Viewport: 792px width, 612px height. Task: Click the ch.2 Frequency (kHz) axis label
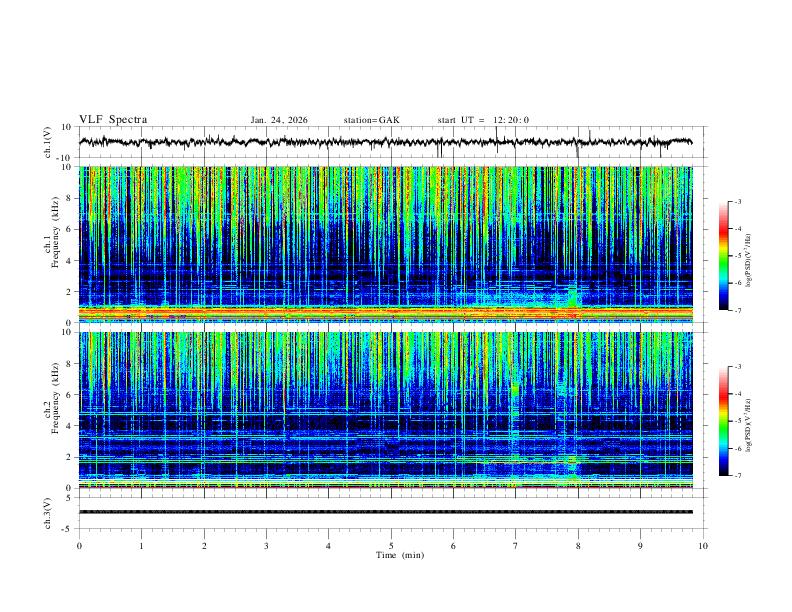[x=52, y=397]
